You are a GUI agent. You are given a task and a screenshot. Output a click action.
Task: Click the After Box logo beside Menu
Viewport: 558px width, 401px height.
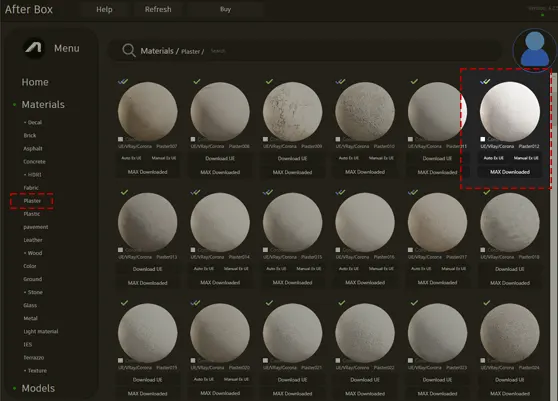coord(34,48)
